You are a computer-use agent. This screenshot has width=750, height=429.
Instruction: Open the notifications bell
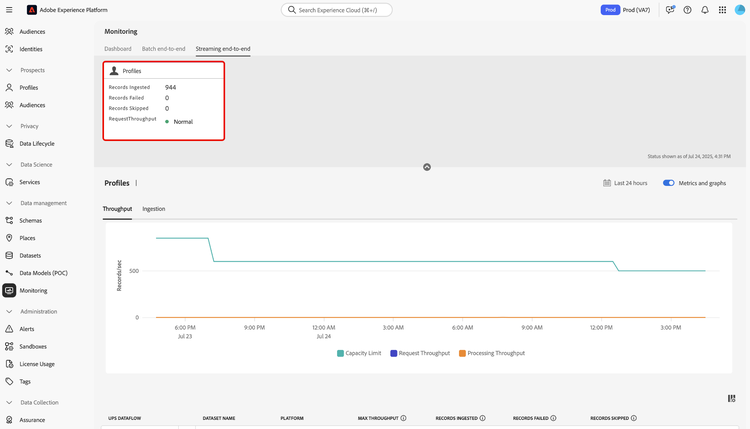click(x=705, y=10)
